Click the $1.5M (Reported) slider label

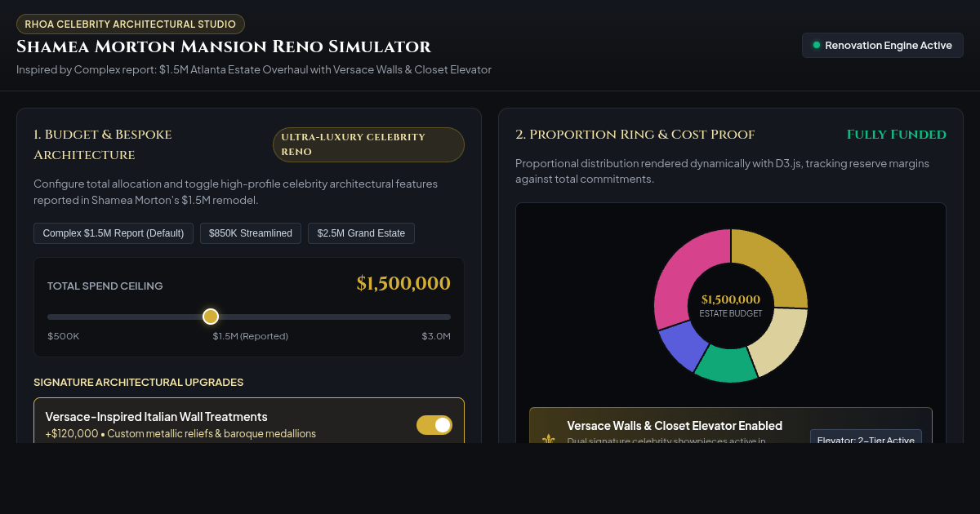(251, 336)
